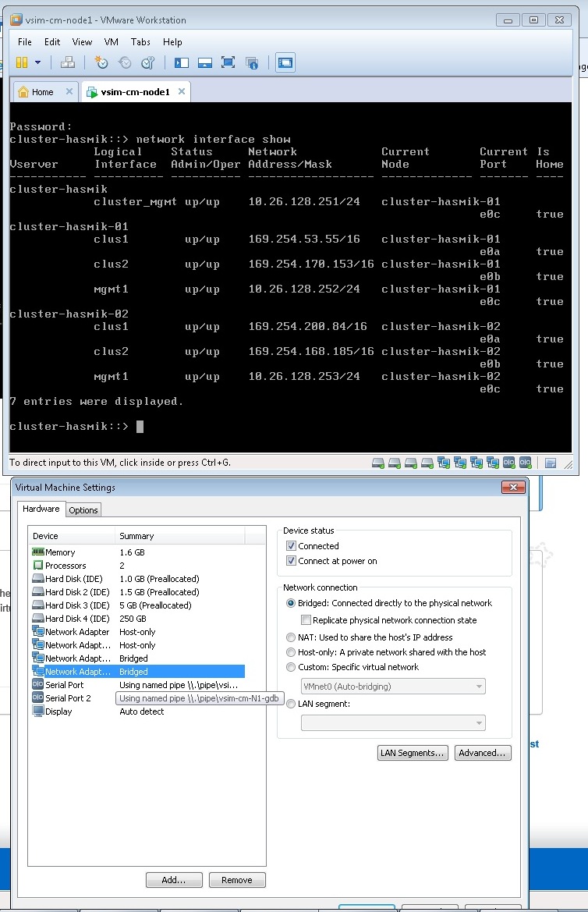Enter full screen mode via toolbar icon

(228, 62)
